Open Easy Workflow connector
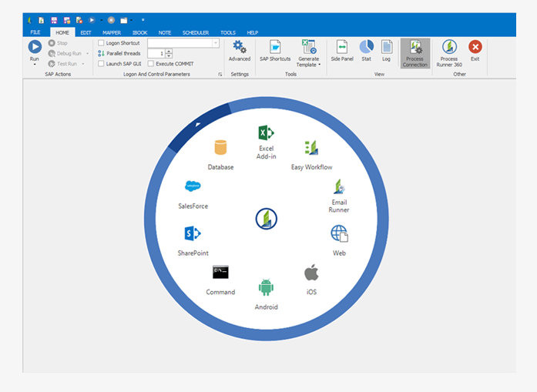 [x=312, y=155]
